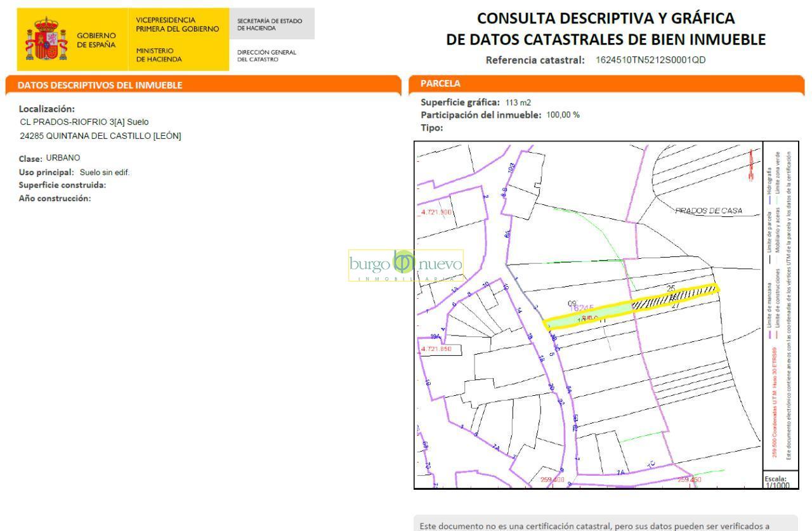Click the Secretaría de Estado de Hacienda box
812x531 pixels.
pos(272,24)
